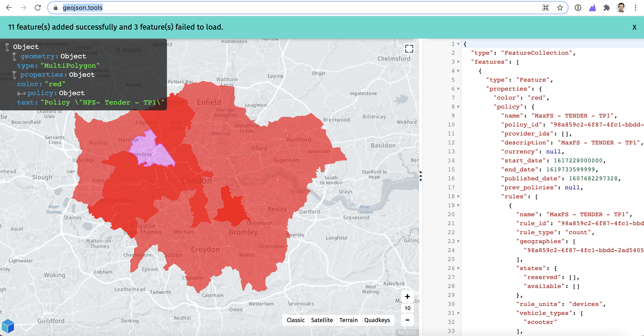Reload the page
644x336 pixels.
tap(38, 8)
